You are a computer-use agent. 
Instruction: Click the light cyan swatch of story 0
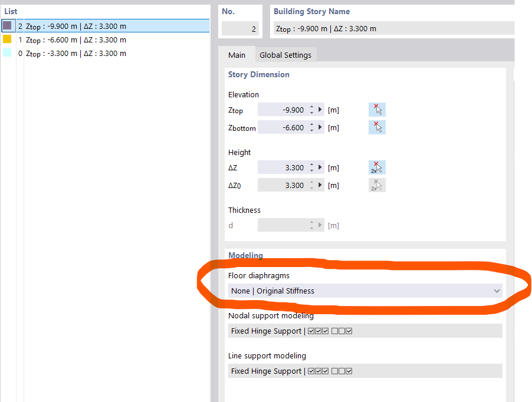[x=7, y=53]
